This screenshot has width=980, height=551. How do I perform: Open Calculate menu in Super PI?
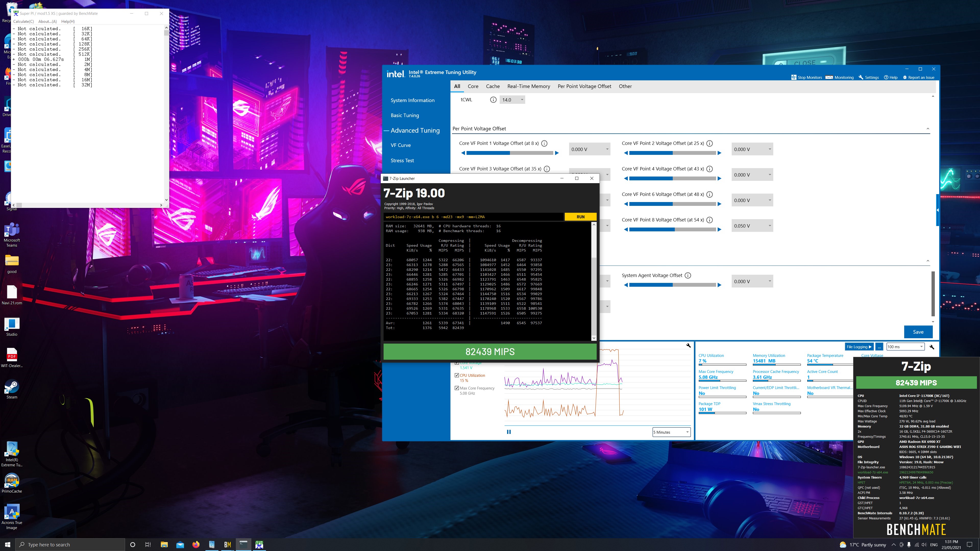(x=23, y=21)
